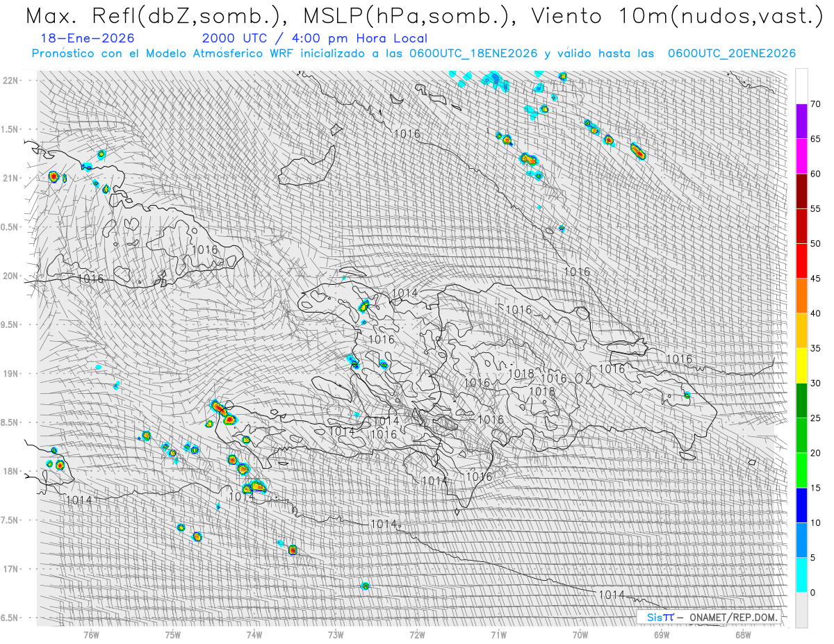Pick the orange 40–45 dBZ colorbar segment
This screenshot has width=834, height=644.
pyautogui.click(x=801, y=296)
